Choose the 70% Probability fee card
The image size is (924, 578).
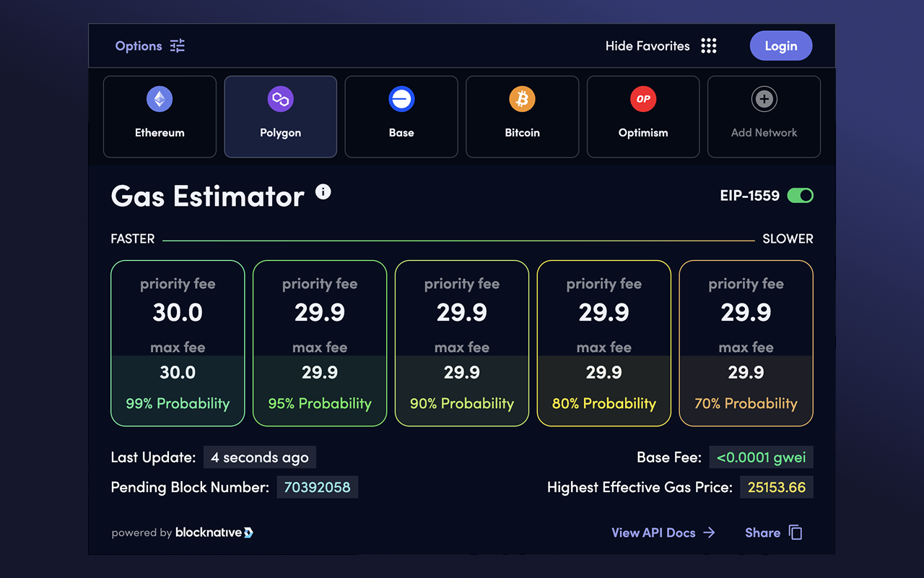[x=746, y=343]
